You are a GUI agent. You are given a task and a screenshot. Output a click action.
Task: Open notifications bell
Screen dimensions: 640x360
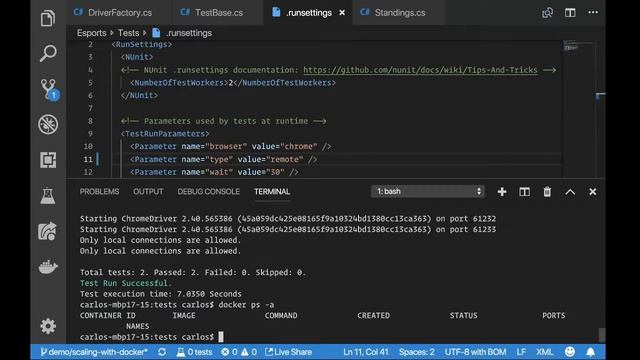pyautogui.click(x=591, y=352)
